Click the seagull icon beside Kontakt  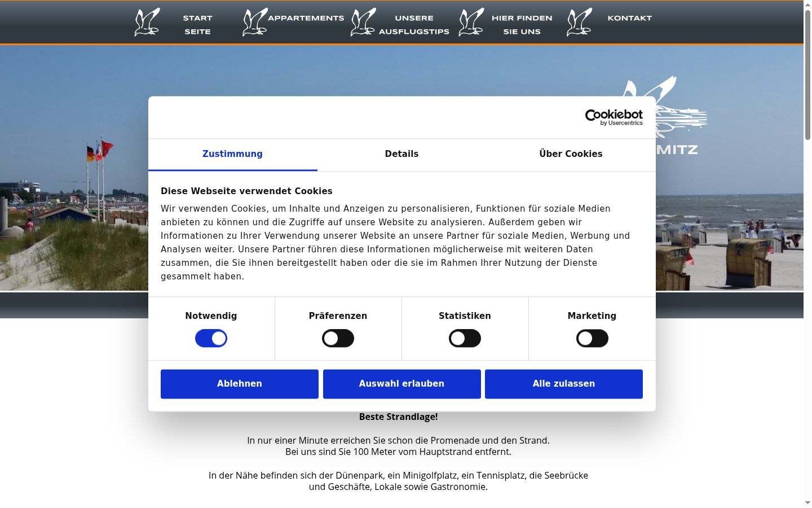(x=580, y=22)
